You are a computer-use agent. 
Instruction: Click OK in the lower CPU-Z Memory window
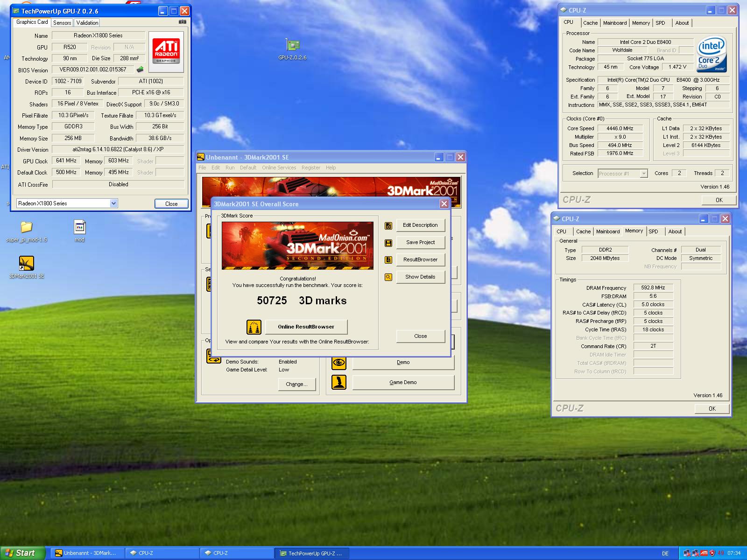pyautogui.click(x=712, y=408)
